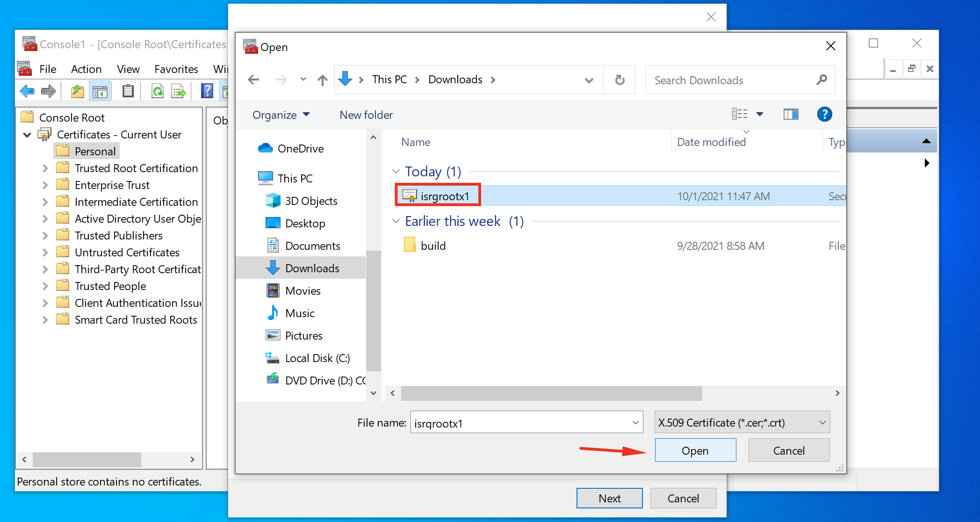Click the Up one level toolbar icon

[x=77, y=91]
